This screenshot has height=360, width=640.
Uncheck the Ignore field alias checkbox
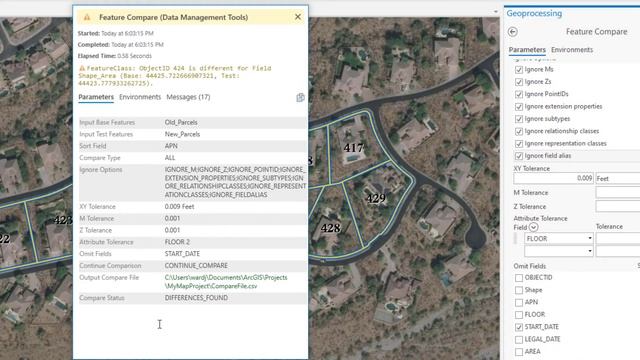pos(519,156)
